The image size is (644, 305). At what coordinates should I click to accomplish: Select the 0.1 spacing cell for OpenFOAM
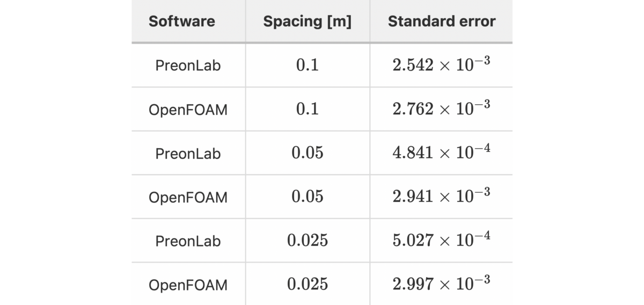click(307, 110)
